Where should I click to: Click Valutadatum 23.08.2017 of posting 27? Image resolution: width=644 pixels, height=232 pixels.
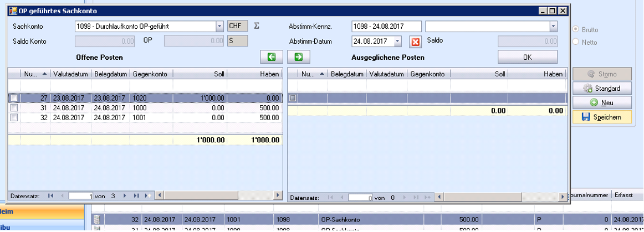[70, 98]
